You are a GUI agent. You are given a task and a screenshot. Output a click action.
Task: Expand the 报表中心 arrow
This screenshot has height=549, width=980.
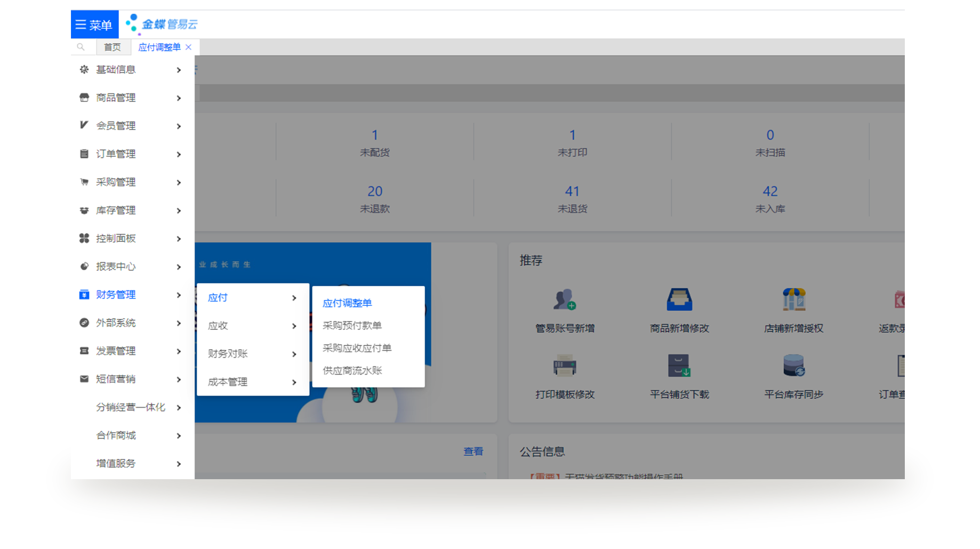[x=179, y=267]
